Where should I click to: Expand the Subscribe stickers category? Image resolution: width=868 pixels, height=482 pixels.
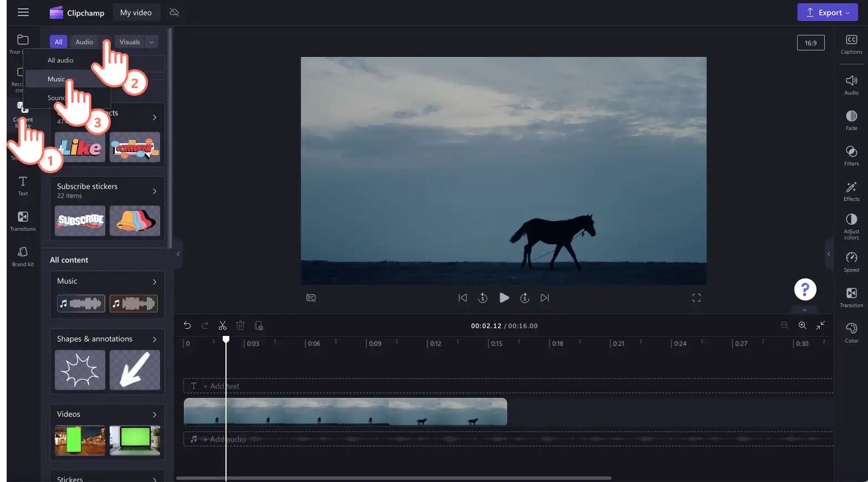coord(155,191)
